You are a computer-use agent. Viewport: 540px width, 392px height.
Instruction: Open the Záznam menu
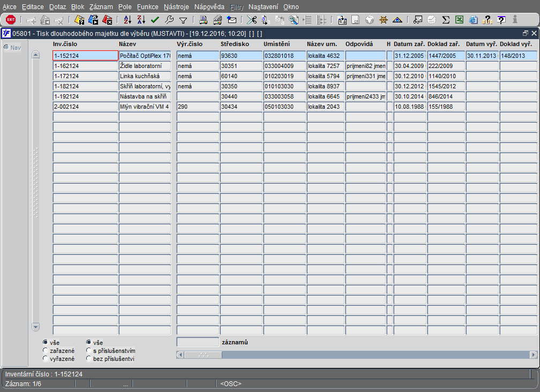coord(101,7)
